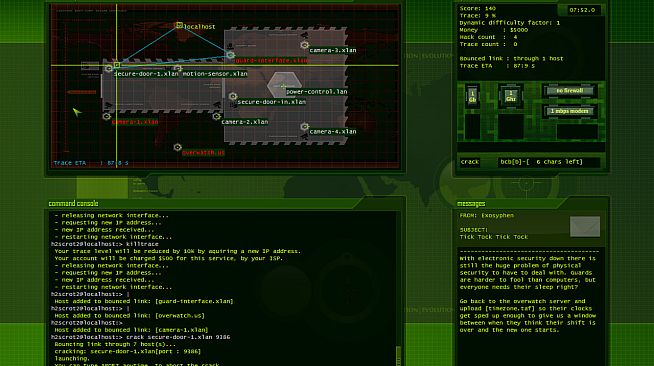The width and height of the screenshot is (654, 366).
Task: Click the 'Money : $5000' text
Action: click(493, 30)
